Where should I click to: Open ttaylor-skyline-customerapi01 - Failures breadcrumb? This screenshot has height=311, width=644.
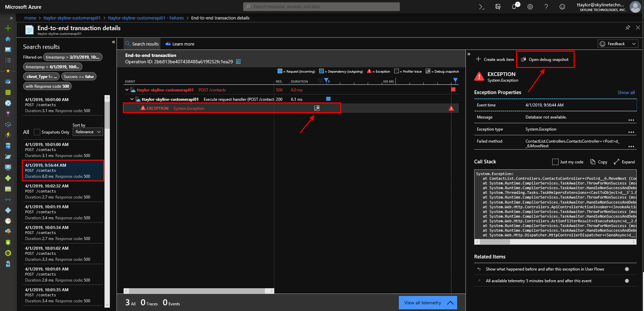[x=146, y=18]
